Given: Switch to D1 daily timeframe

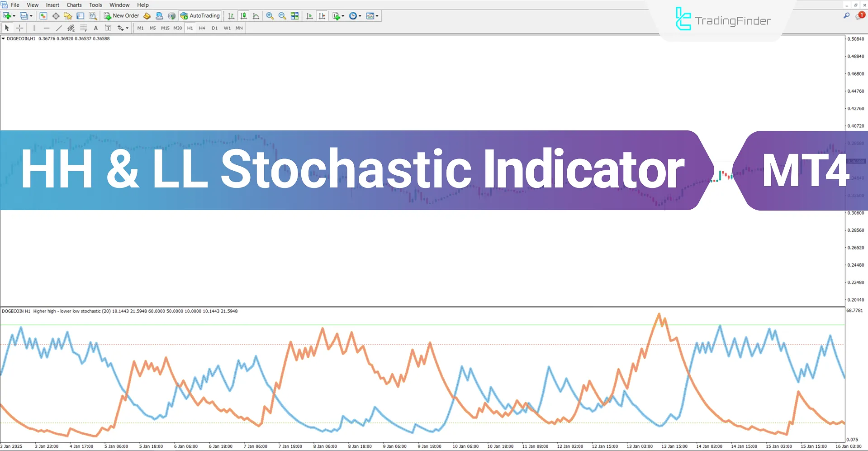Looking at the screenshot, I should (x=214, y=28).
